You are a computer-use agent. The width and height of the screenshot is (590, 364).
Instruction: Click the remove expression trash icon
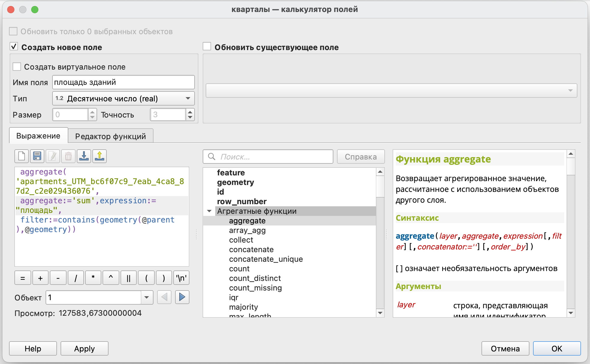click(x=68, y=156)
